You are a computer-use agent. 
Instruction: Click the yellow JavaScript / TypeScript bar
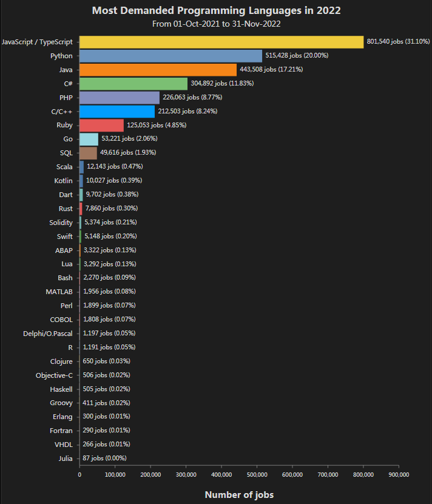click(221, 42)
